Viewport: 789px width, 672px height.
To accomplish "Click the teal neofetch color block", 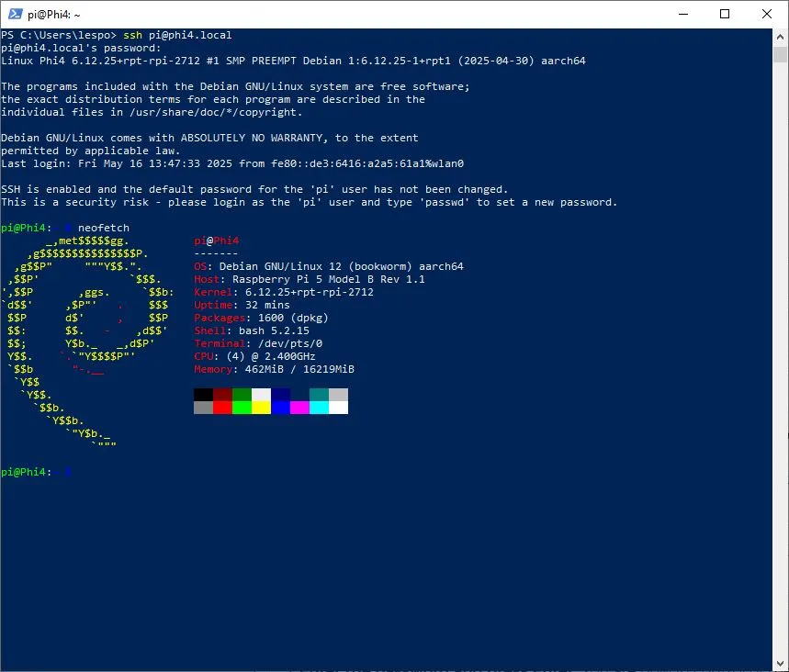I will 319,395.
